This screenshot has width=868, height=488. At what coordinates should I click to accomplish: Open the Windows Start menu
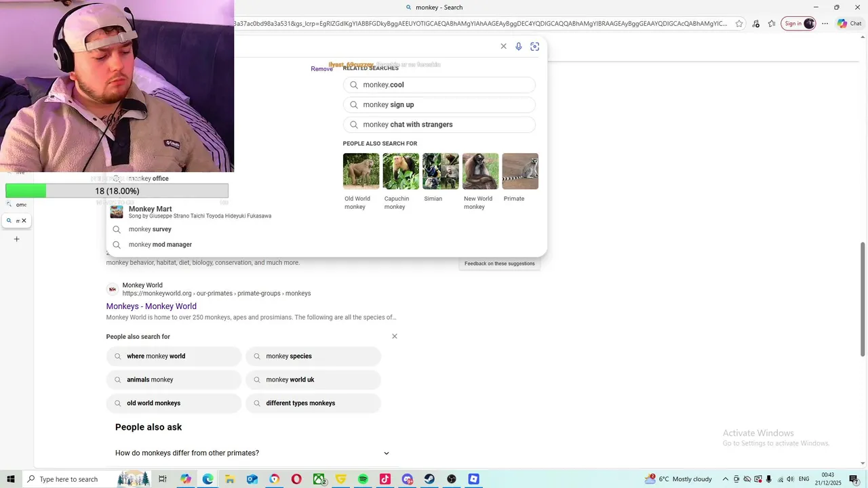(11, 479)
